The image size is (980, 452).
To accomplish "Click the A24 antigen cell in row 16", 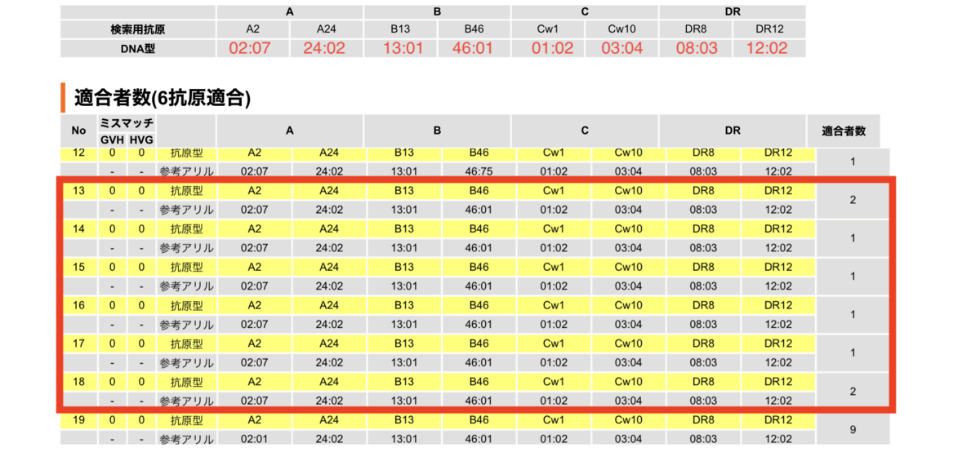I will click(x=329, y=305).
